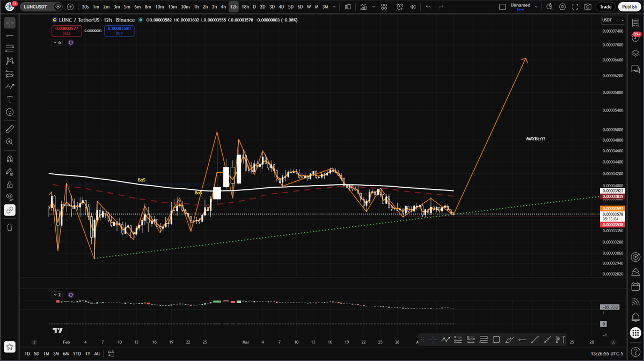Open the emoji icons tool
The image size is (644, 361).
10,112
